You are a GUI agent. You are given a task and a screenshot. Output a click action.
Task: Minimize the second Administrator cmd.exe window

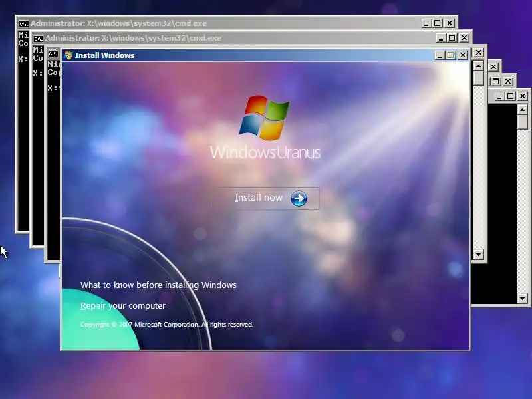[x=441, y=38]
